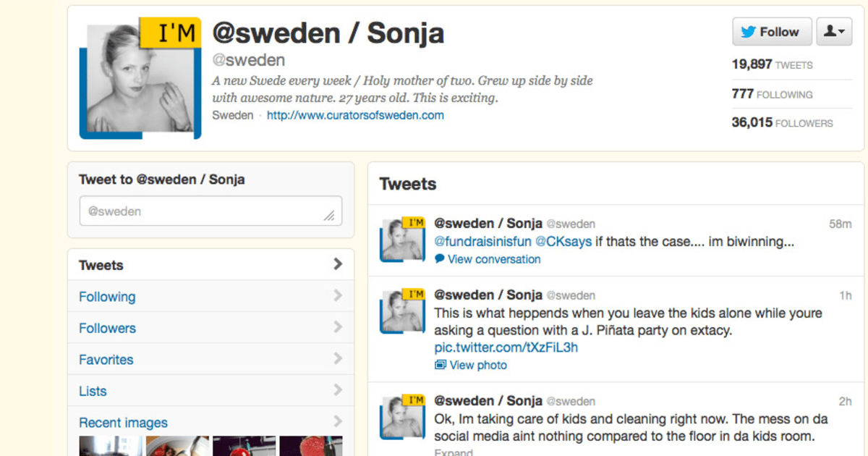Select Favorites in the left sidebar
This screenshot has height=456, width=868.
click(x=106, y=360)
